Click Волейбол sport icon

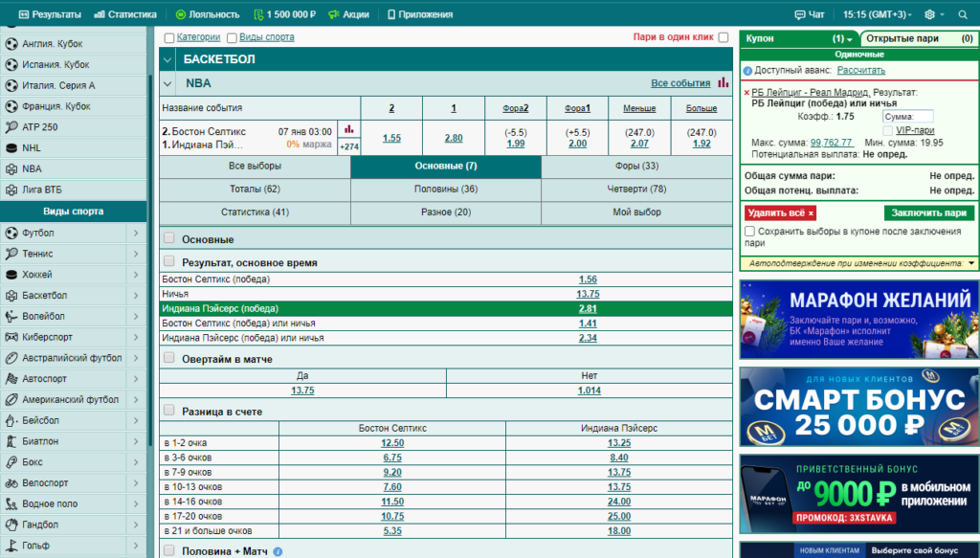(11, 316)
